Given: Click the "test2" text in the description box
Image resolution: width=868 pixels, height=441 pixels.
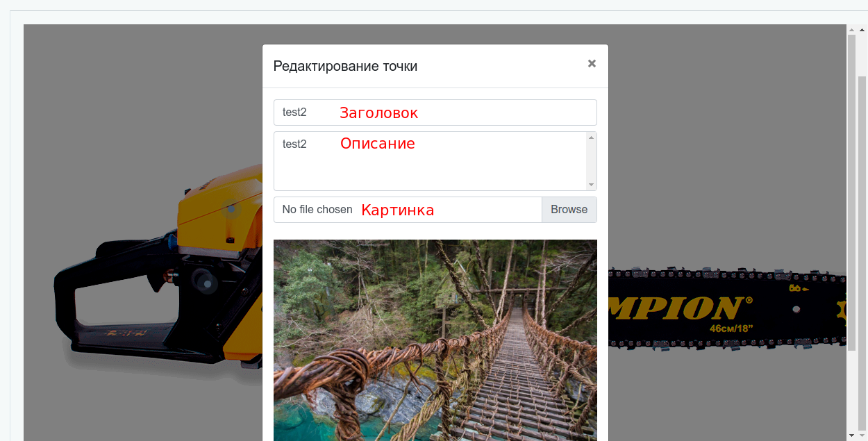Looking at the screenshot, I should coord(292,144).
